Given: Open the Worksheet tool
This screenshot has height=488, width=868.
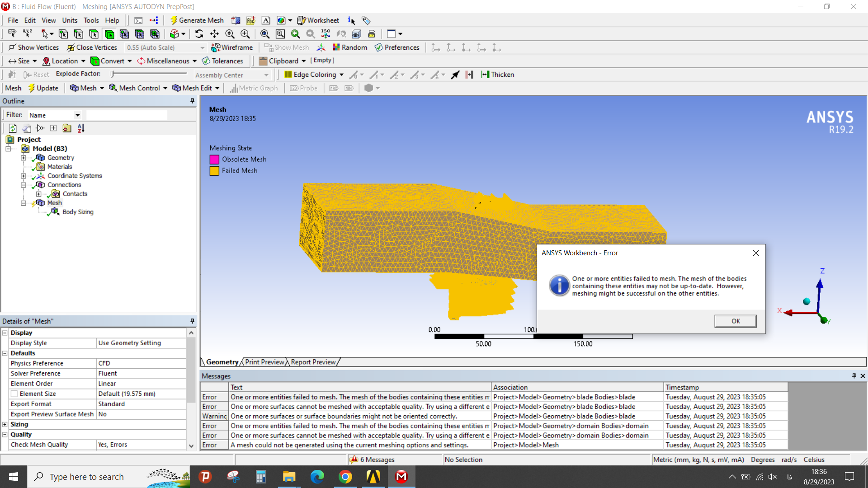Looking at the screenshot, I should [x=318, y=20].
